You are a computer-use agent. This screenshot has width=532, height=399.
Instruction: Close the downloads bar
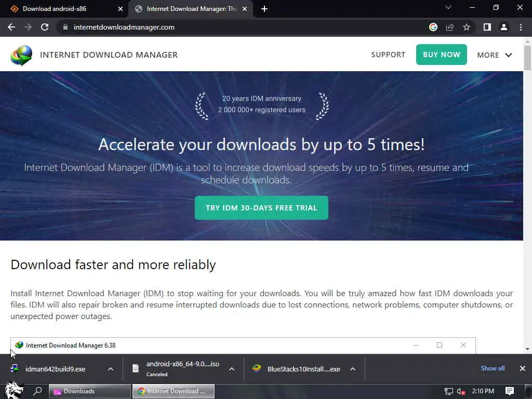click(x=523, y=368)
